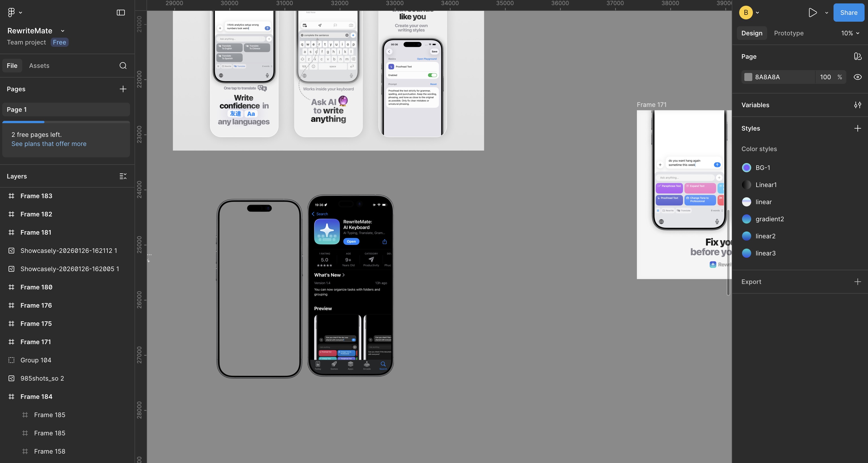
Task: Click the image icon of 985shots_so 2
Action: [x=11, y=378]
